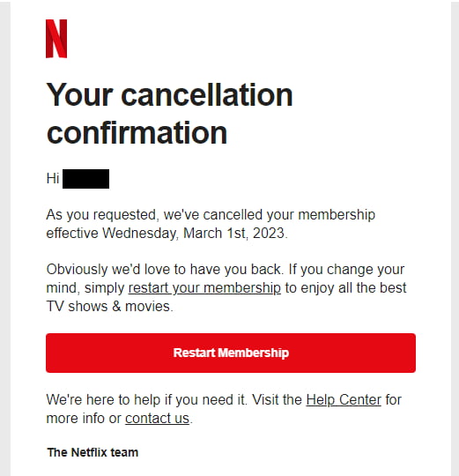This screenshot has width=459, height=476.
Task: Click the Restart Membership red button
Action: click(x=231, y=353)
